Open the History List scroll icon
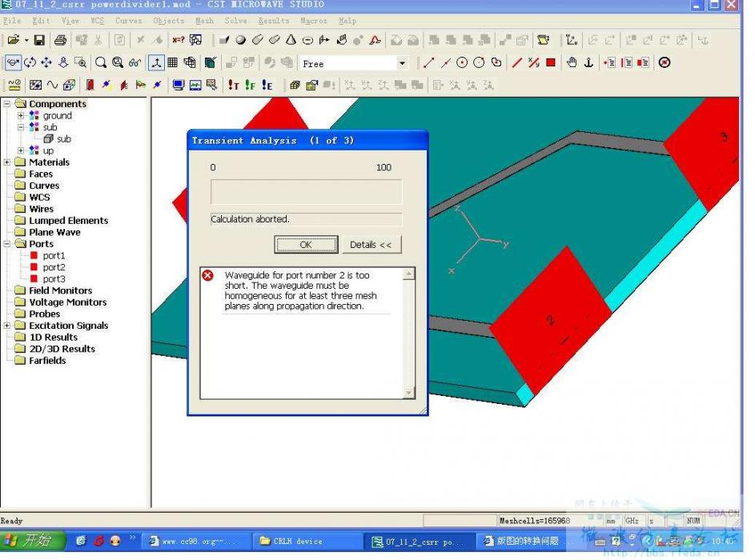Screen dimensions: 755x560 pos(543,40)
